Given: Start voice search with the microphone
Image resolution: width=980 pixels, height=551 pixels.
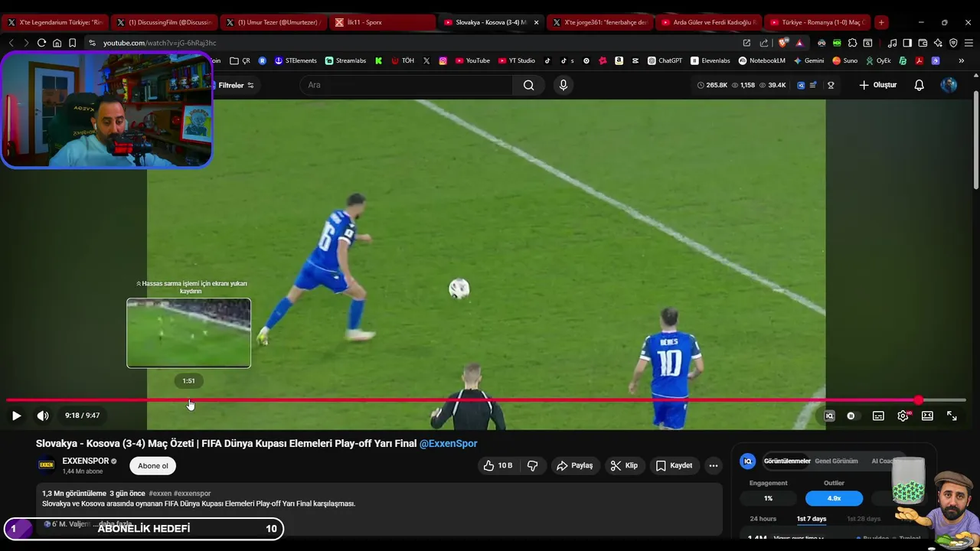Looking at the screenshot, I should point(563,85).
